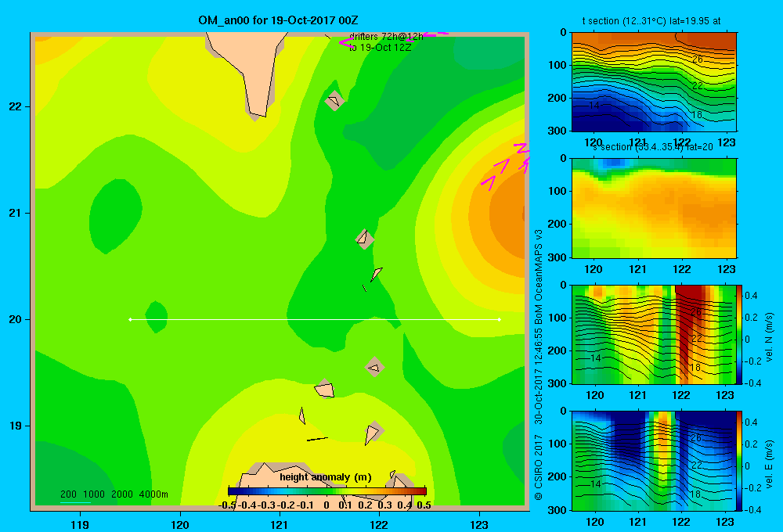783x532 pixels.
Task: Select main map latitude label 21
Action: pyautogui.click(x=16, y=213)
